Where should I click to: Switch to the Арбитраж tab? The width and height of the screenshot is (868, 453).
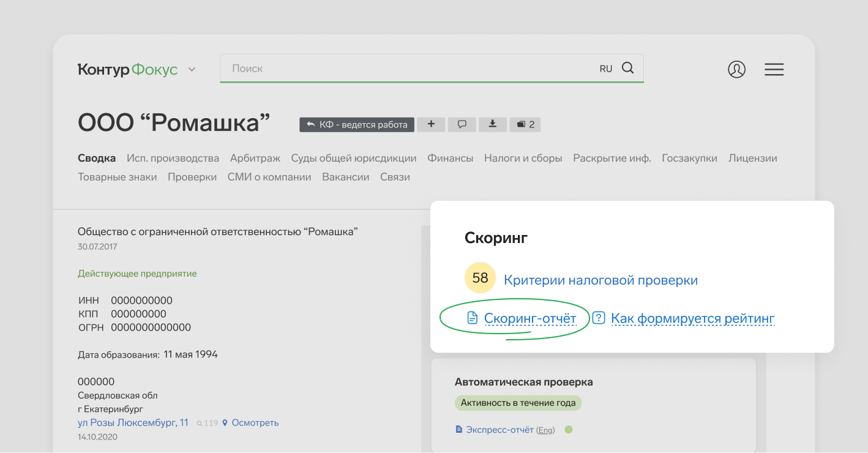click(255, 158)
